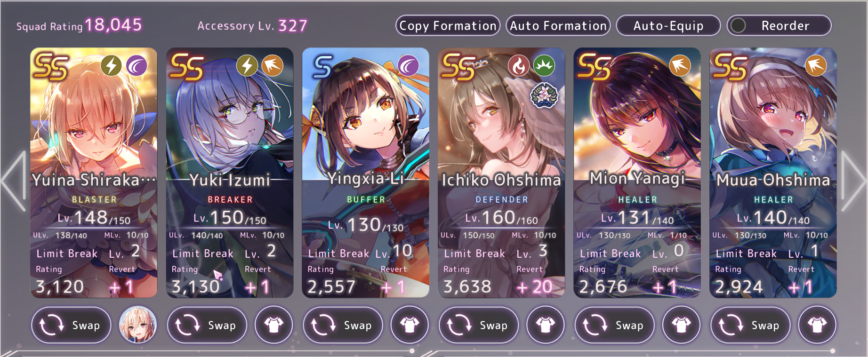
Task: Click flower badge on Ichiko Ohshima card
Action: click(544, 95)
